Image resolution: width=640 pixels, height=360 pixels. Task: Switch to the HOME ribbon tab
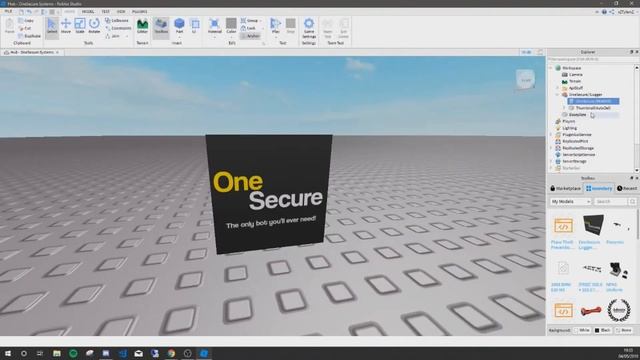click(x=69, y=11)
